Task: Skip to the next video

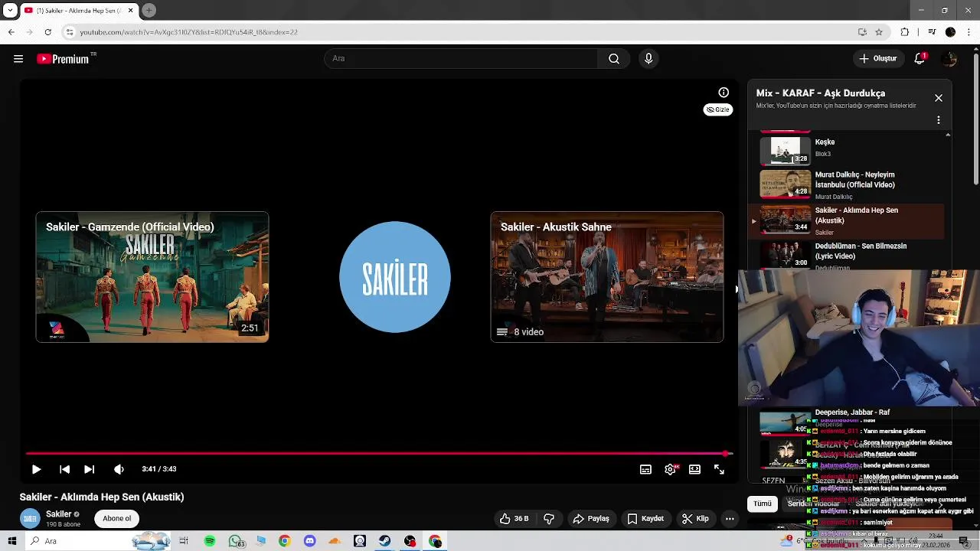Action: (89, 469)
